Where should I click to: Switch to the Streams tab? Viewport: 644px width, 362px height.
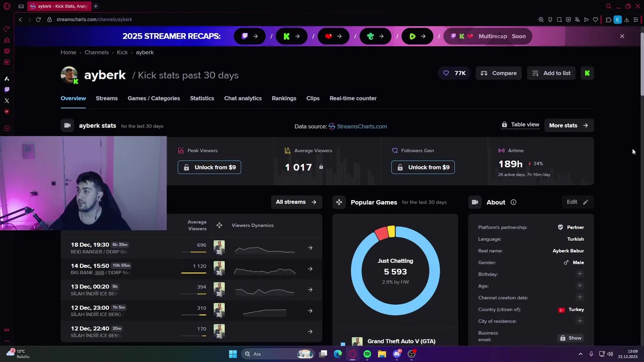click(x=107, y=98)
